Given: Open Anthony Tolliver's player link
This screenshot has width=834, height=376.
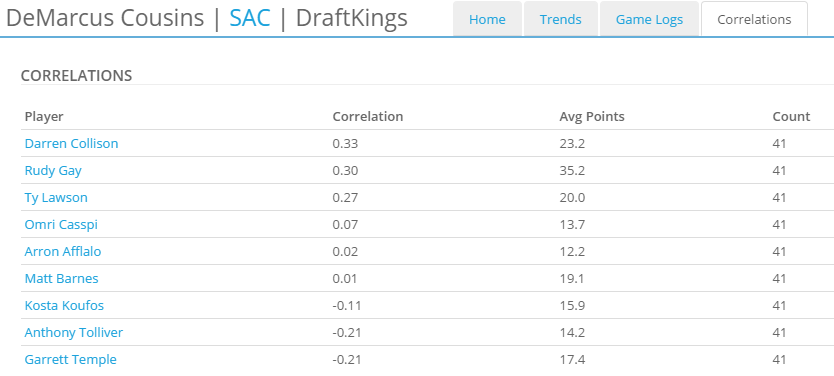Looking at the screenshot, I should [73, 333].
